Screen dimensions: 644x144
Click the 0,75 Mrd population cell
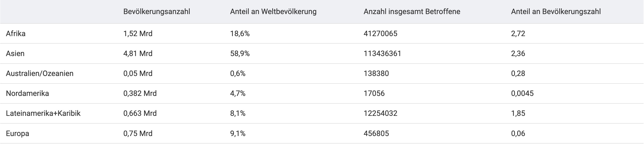click(138, 133)
